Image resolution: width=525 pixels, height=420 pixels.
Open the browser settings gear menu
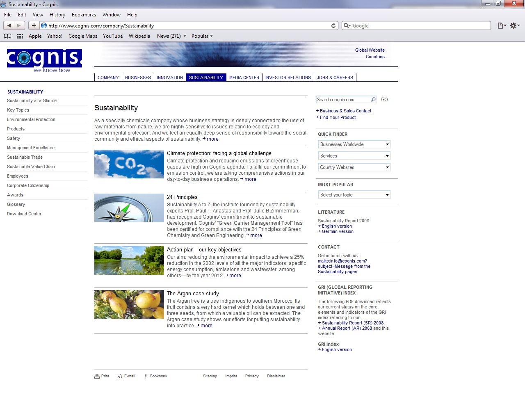pos(514,25)
